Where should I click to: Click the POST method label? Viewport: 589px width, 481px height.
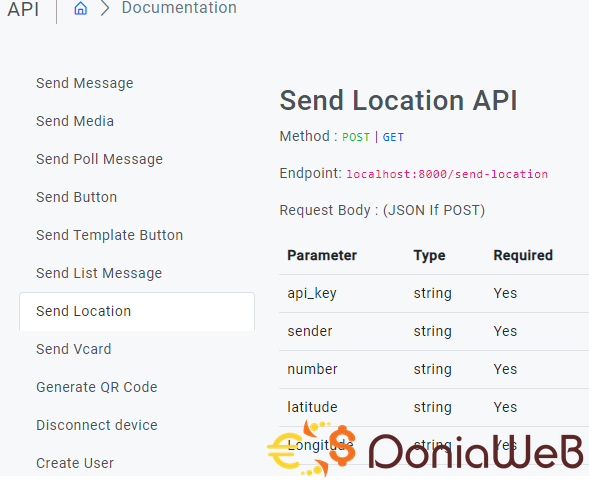point(356,137)
